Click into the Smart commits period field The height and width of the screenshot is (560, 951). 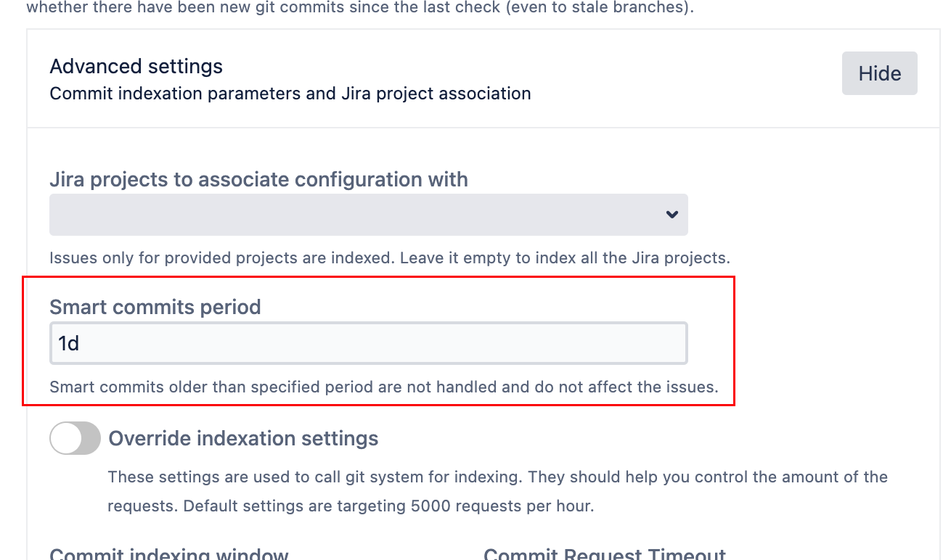pyautogui.click(x=368, y=343)
